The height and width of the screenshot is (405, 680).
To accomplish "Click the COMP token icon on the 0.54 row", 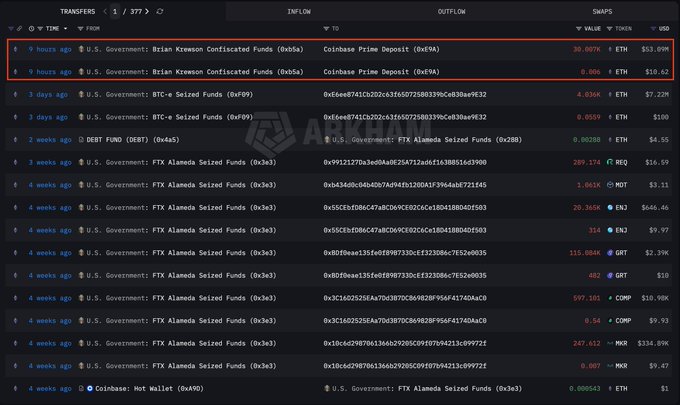I will [610, 320].
